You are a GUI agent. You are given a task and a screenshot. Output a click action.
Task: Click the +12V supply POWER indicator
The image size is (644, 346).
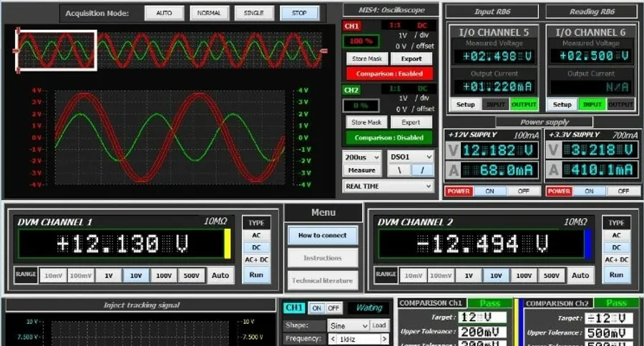click(x=459, y=192)
